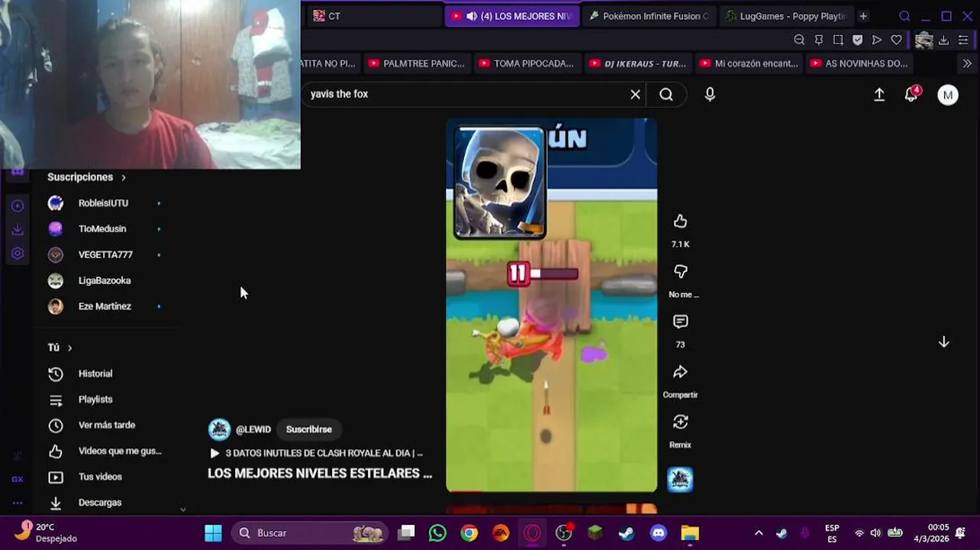This screenshot has width=980, height=550.
Task: Clear the search text with X
Action: pyautogui.click(x=635, y=94)
